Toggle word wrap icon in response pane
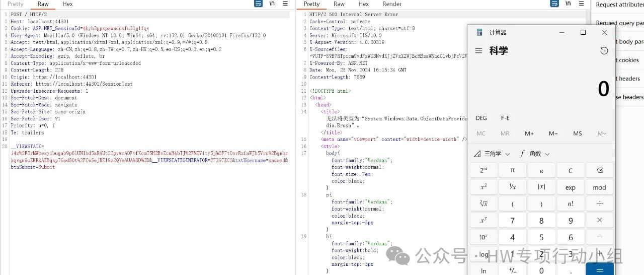This screenshot has height=275, width=644. [554, 4]
